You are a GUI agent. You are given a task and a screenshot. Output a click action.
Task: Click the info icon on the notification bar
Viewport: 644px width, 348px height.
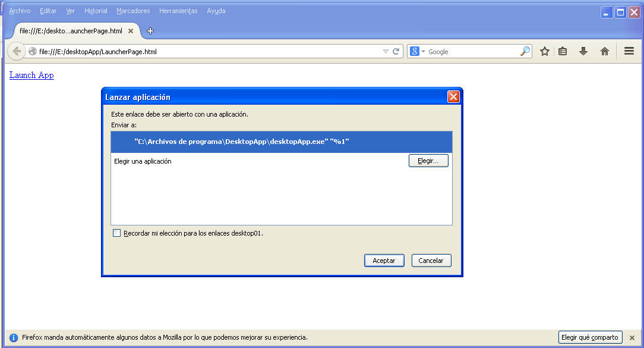(13, 337)
